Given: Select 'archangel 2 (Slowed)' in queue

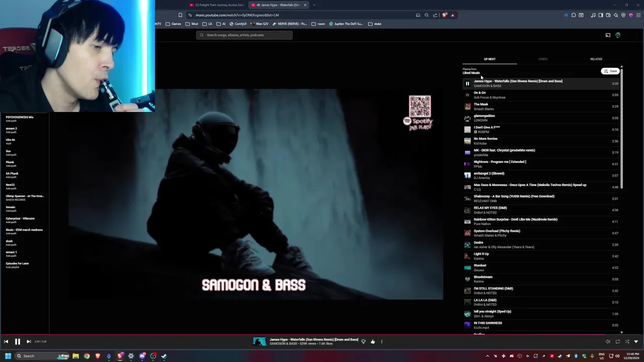Looking at the screenshot, I should (x=541, y=175).
